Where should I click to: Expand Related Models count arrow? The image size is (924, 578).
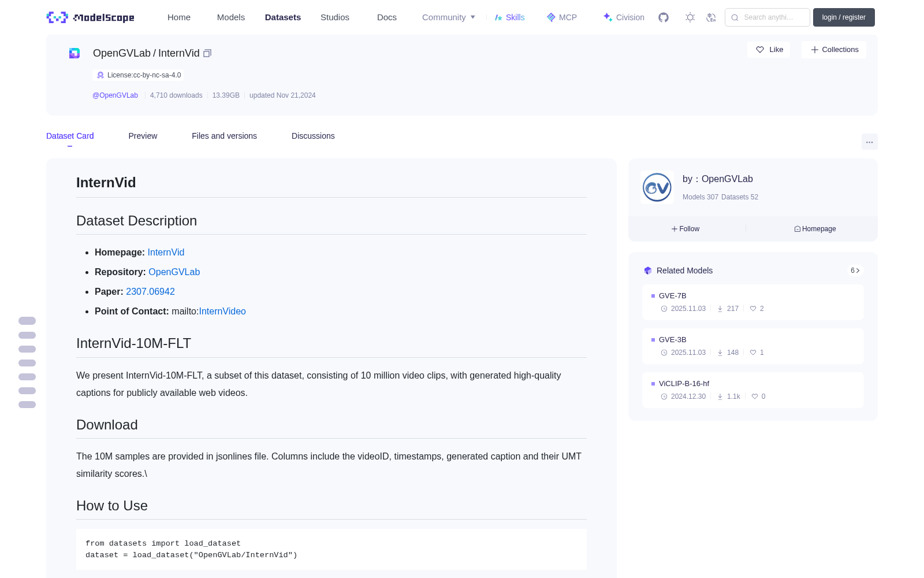coord(855,271)
